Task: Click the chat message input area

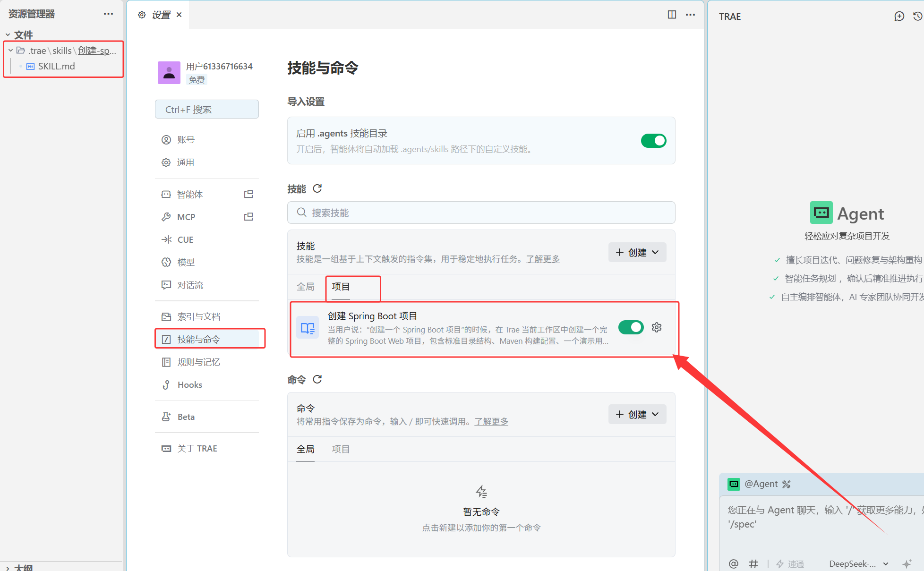Action: click(x=822, y=524)
